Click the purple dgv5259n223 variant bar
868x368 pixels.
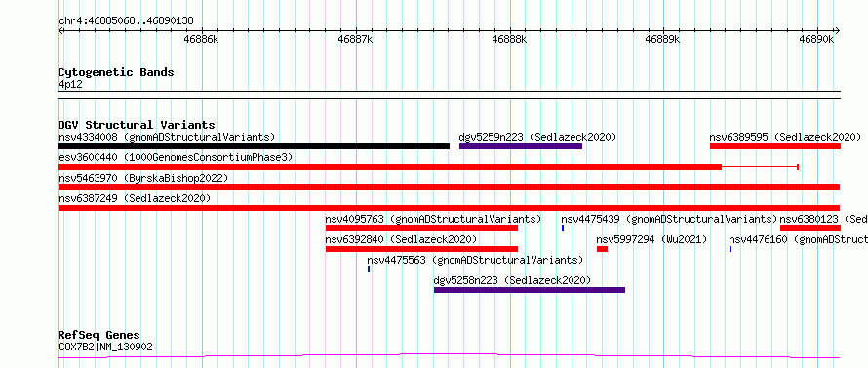(521, 146)
